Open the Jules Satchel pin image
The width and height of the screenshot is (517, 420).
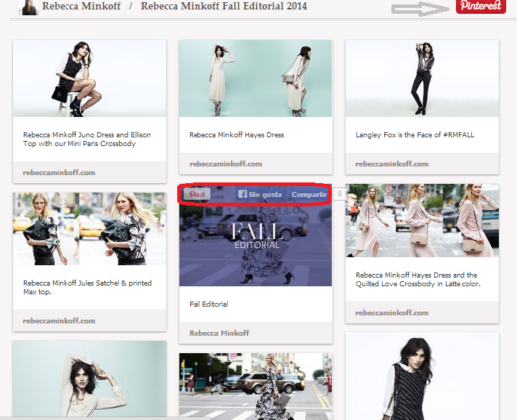[89, 228]
